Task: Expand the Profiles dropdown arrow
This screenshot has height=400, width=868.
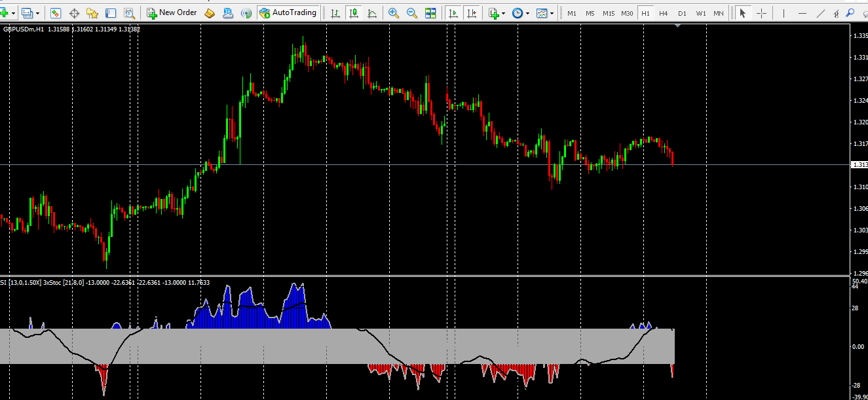Action: point(37,12)
